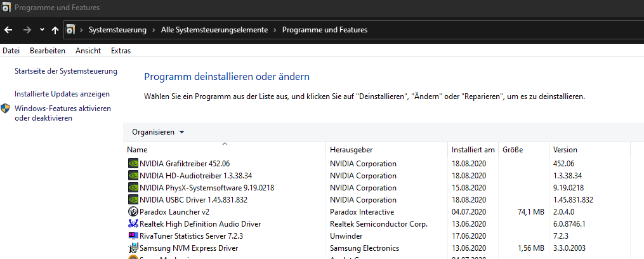Click the NVIDIA Grafiktreiber icon
This screenshot has width=644, height=259.
pyautogui.click(x=133, y=164)
